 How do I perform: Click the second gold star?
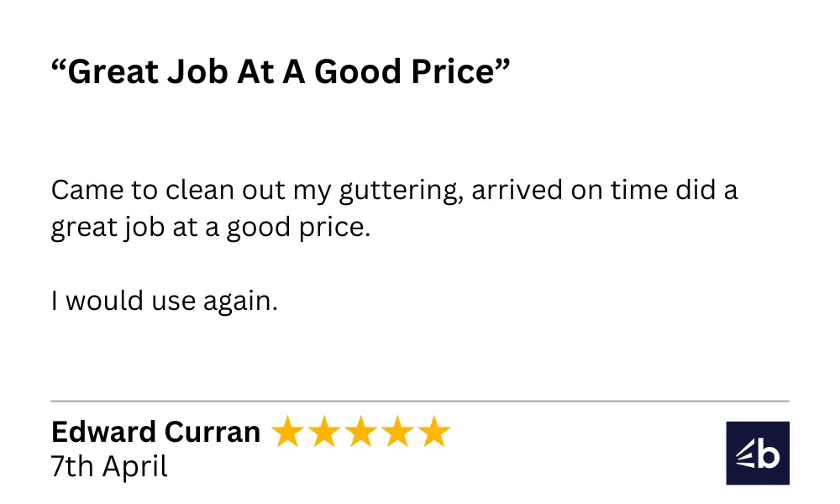[324, 431]
